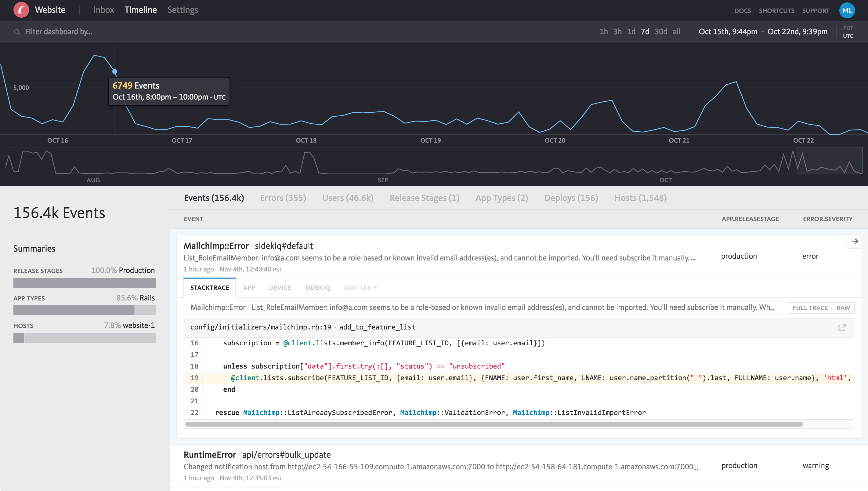Click the highlighted data point on chart
Screen dimensions: 868x491
click(x=114, y=71)
